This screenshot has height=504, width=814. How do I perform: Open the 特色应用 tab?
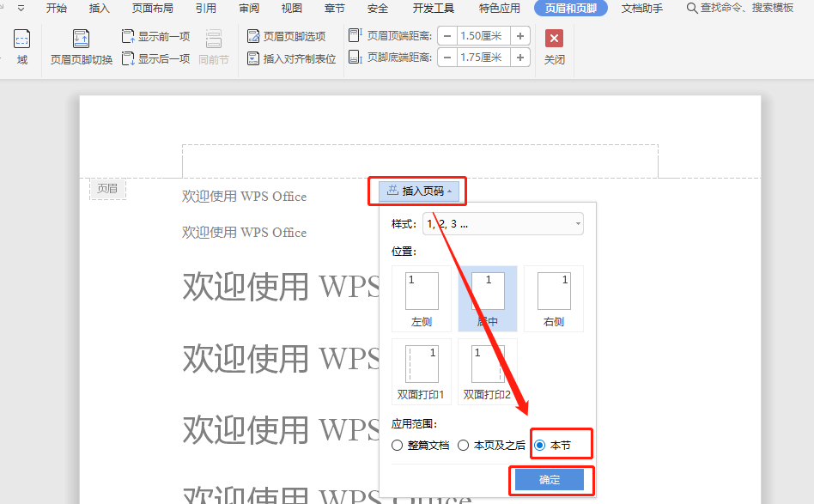[x=500, y=9]
